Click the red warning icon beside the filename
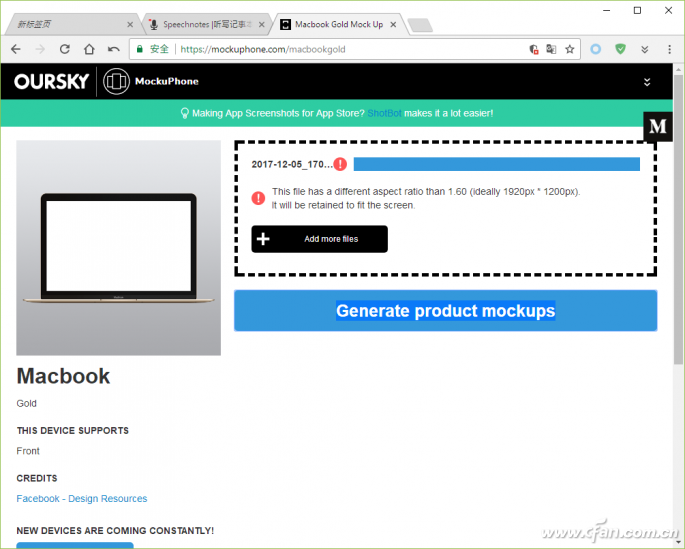The image size is (685, 549). click(340, 164)
